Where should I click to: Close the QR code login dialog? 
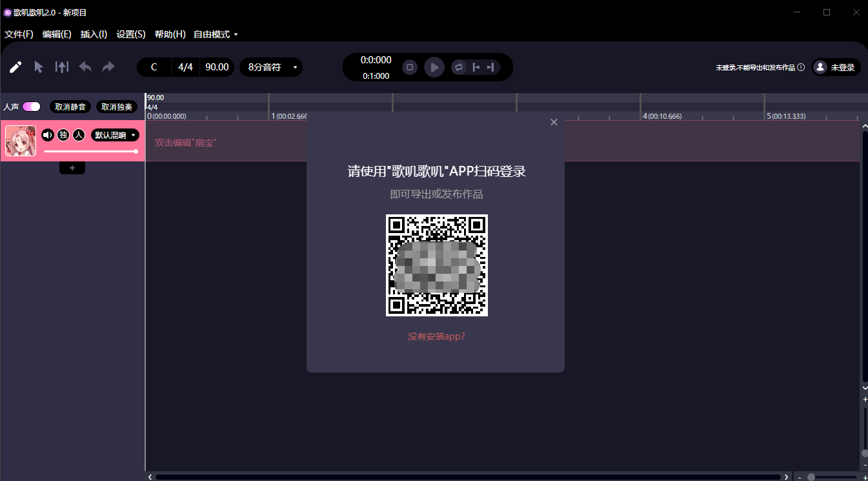(554, 122)
